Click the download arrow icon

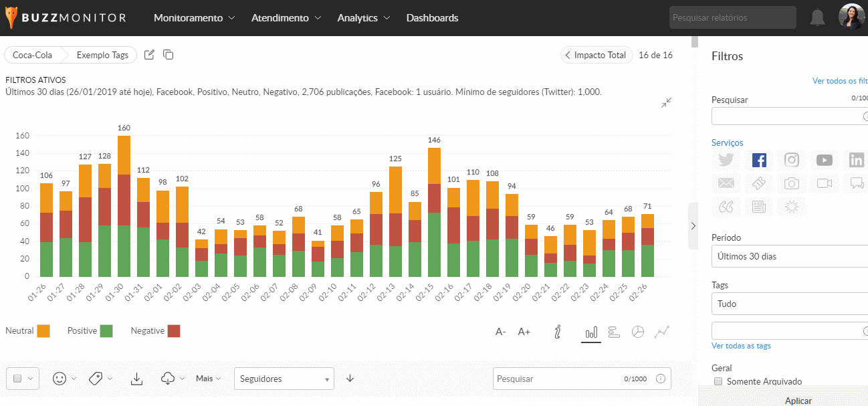136,379
